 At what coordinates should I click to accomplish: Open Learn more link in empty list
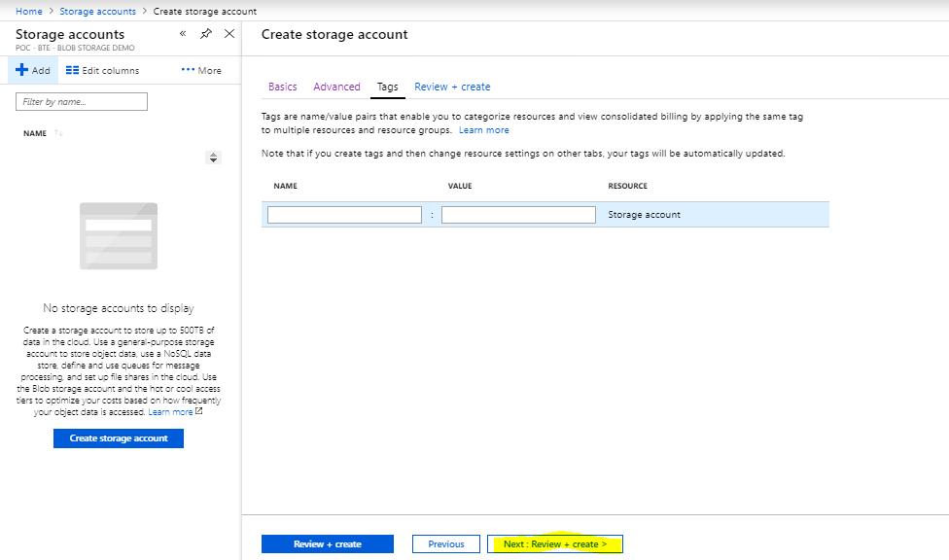(171, 411)
